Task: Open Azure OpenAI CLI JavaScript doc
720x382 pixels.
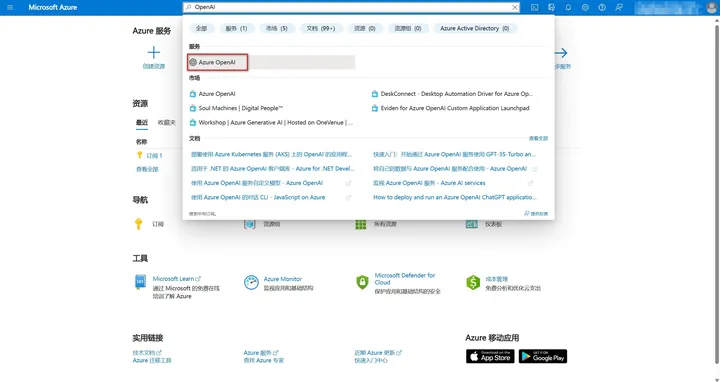Action: 258,197
